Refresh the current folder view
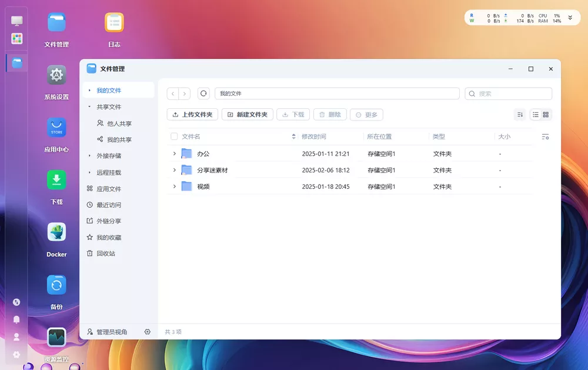 [203, 93]
